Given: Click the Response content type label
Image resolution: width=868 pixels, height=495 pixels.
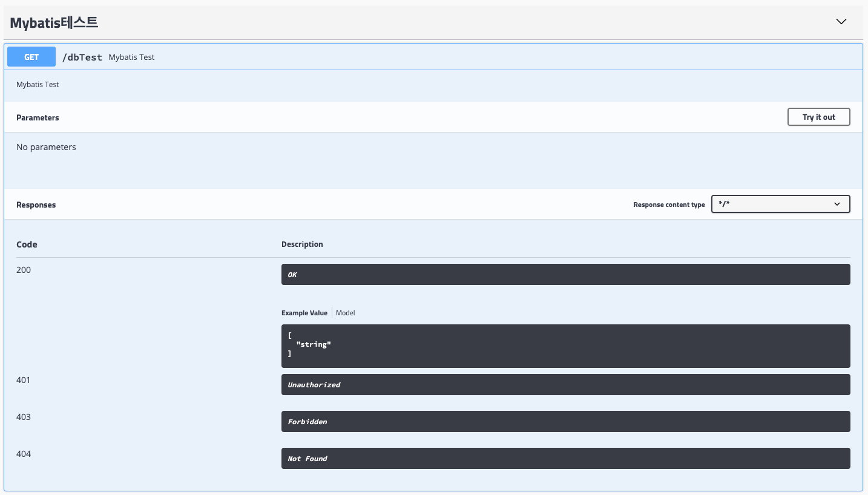Looking at the screenshot, I should [669, 205].
